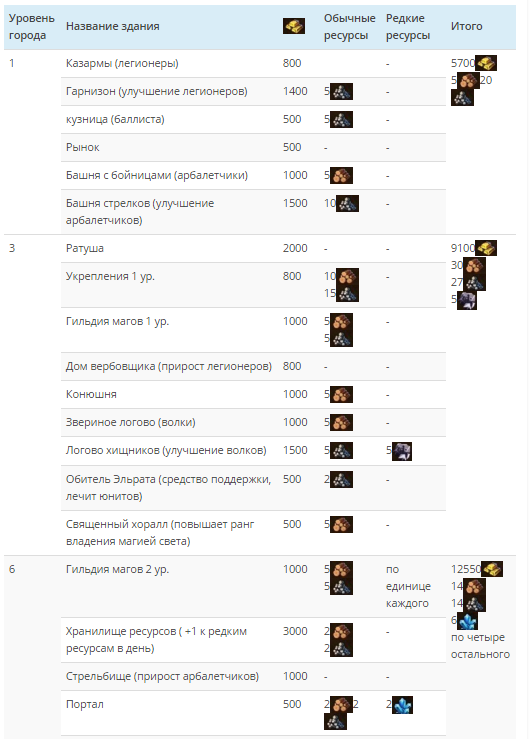Click the Редкие ресурсы column header
Image resolution: width=530 pixels, height=739 pixels.
(x=408, y=26)
